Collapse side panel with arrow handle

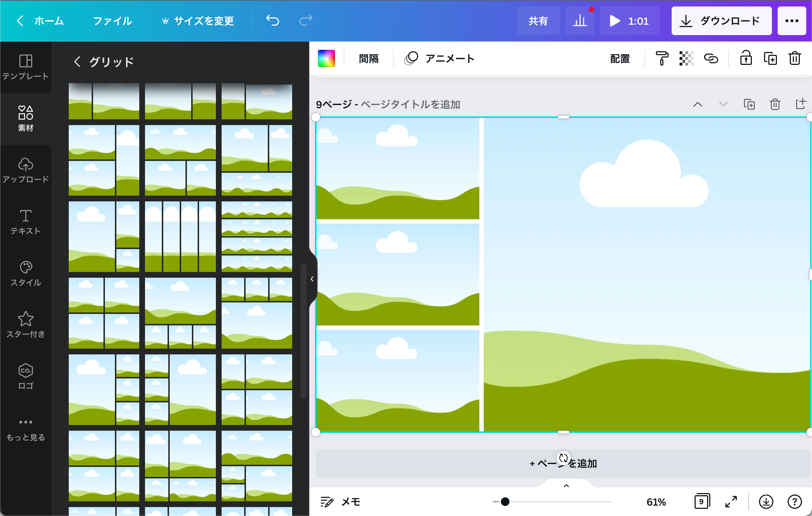pos(312,279)
